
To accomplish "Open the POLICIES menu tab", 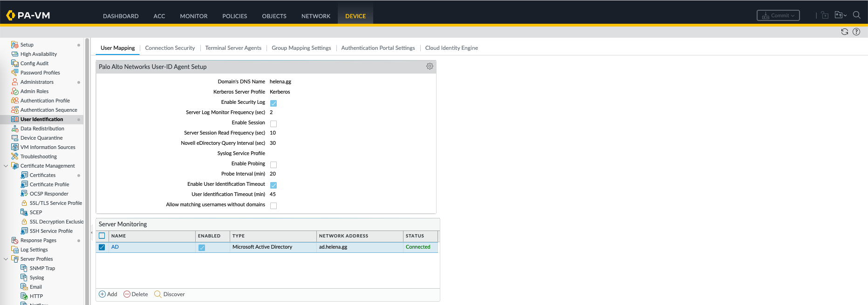I will pos(234,16).
